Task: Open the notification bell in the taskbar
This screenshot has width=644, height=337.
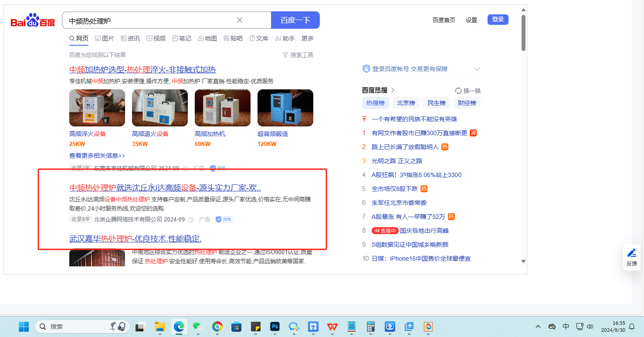Action: coord(632,327)
